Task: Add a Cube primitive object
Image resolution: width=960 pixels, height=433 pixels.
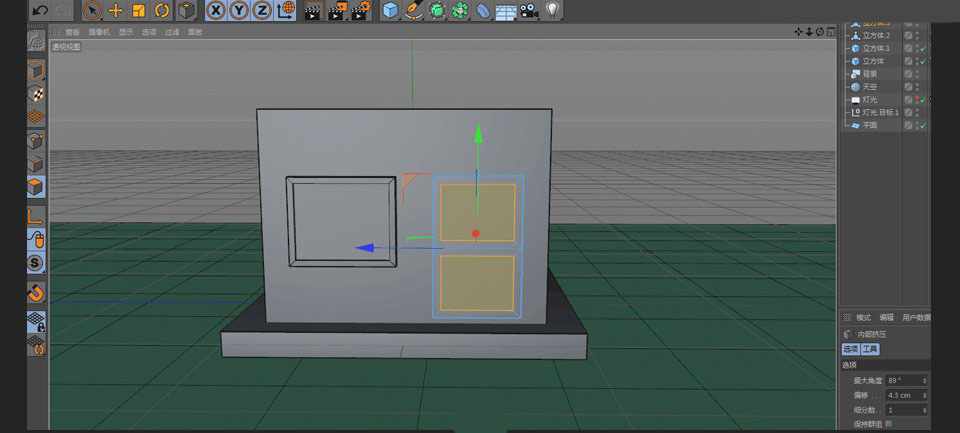Action: pyautogui.click(x=390, y=11)
